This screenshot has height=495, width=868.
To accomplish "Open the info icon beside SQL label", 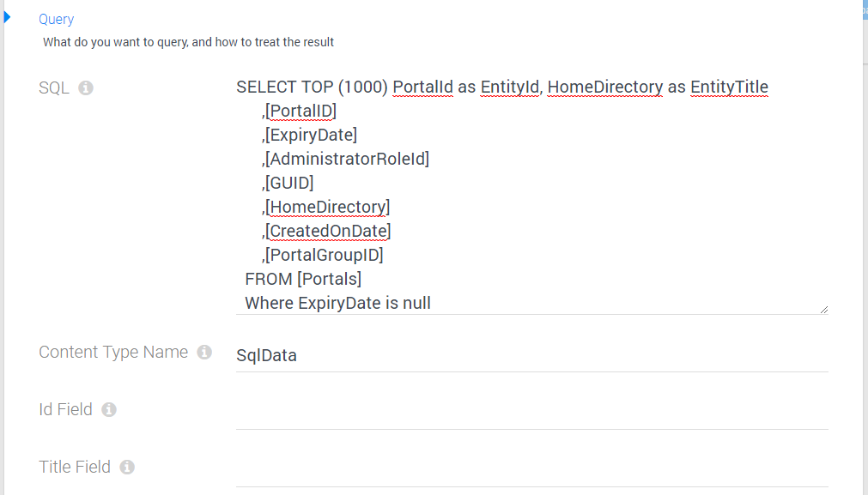I will [x=86, y=88].
